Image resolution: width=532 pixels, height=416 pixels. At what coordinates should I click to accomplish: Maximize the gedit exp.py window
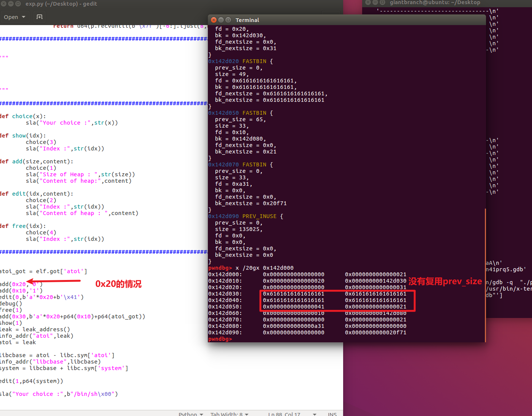coord(18,3)
